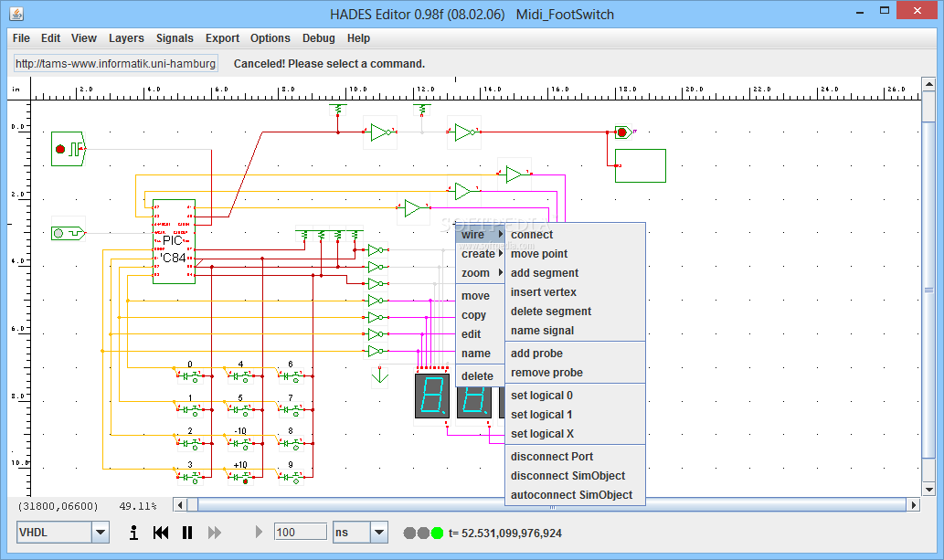The width and height of the screenshot is (944, 560).
Task: Toggle keypad switch labeled 7
Action: 291,410
